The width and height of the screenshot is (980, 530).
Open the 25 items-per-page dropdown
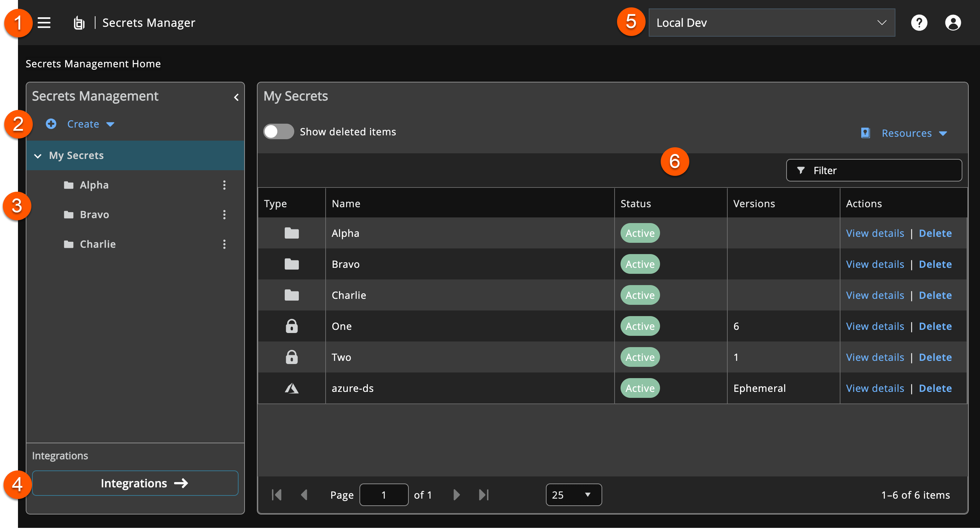[x=573, y=495]
